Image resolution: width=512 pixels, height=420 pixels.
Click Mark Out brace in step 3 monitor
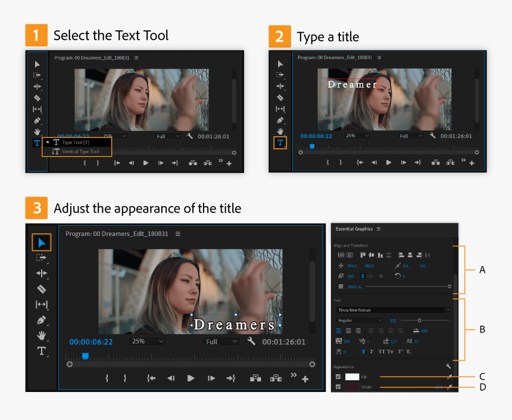(x=125, y=378)
